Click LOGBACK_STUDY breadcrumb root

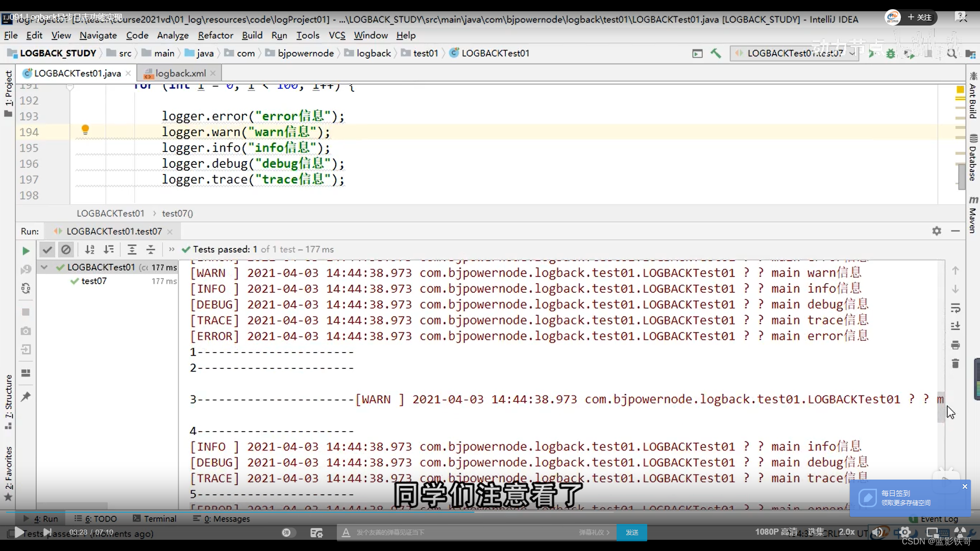[52, 53]
